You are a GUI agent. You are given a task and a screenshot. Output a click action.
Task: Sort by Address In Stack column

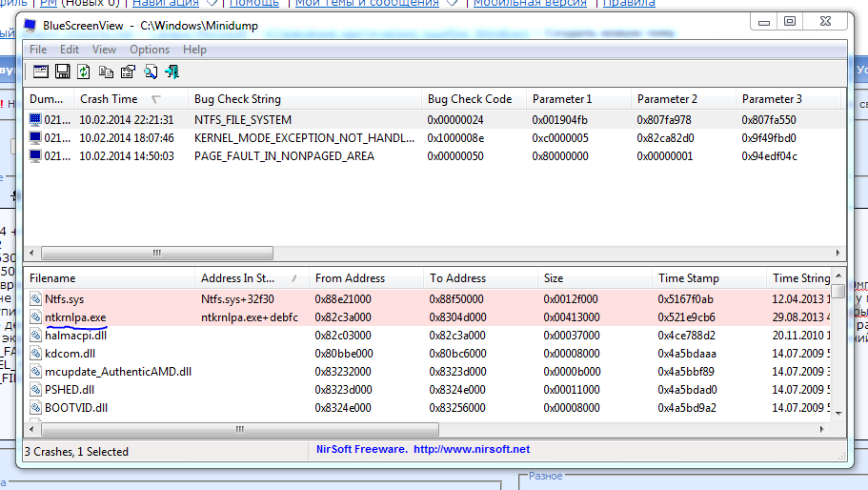(x=252, y=278)
